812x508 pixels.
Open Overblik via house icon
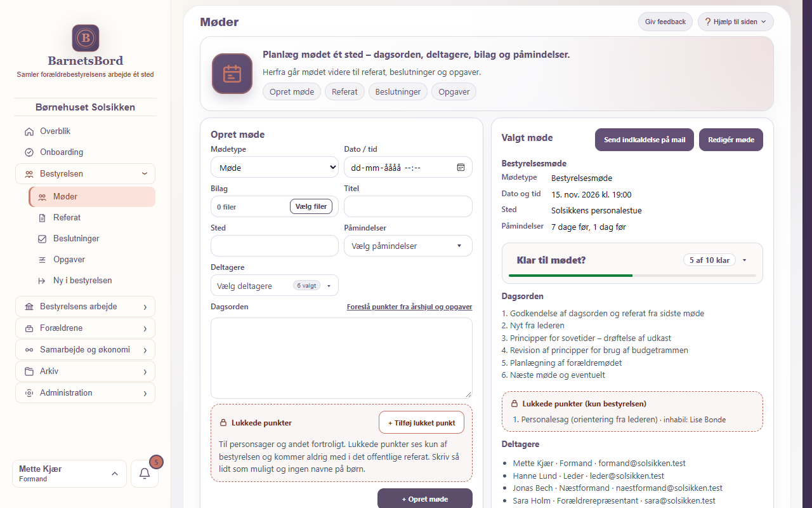[29, 131]
